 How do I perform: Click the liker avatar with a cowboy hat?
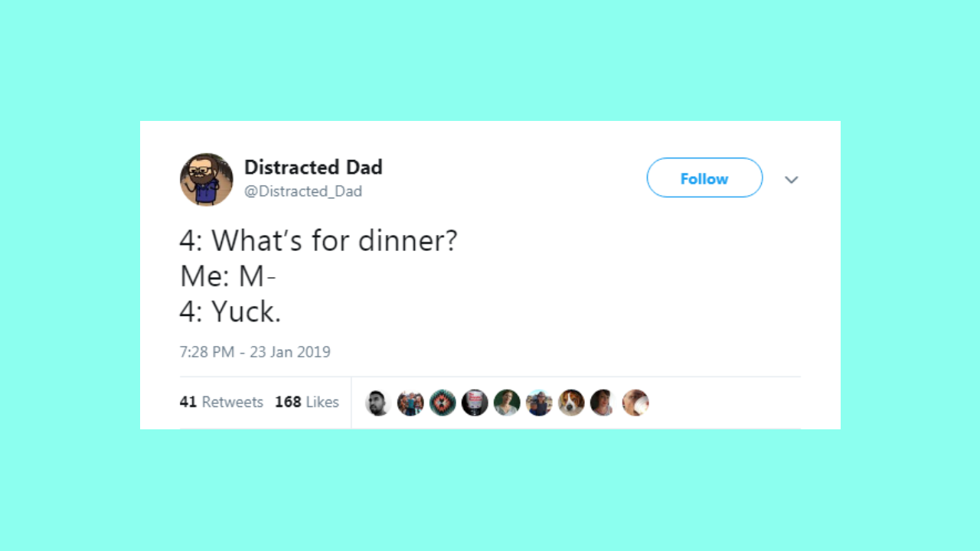tap(539, 403)
